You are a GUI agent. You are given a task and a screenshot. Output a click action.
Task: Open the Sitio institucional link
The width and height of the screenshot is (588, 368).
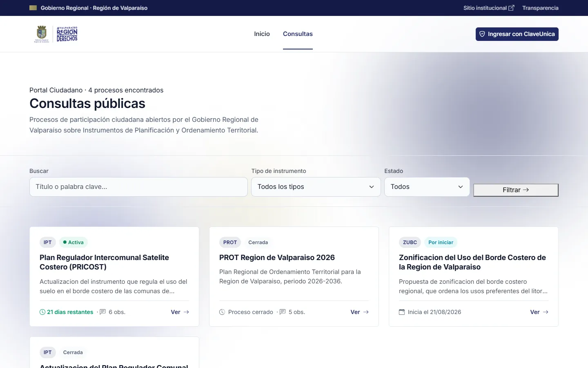pos(489,8)
